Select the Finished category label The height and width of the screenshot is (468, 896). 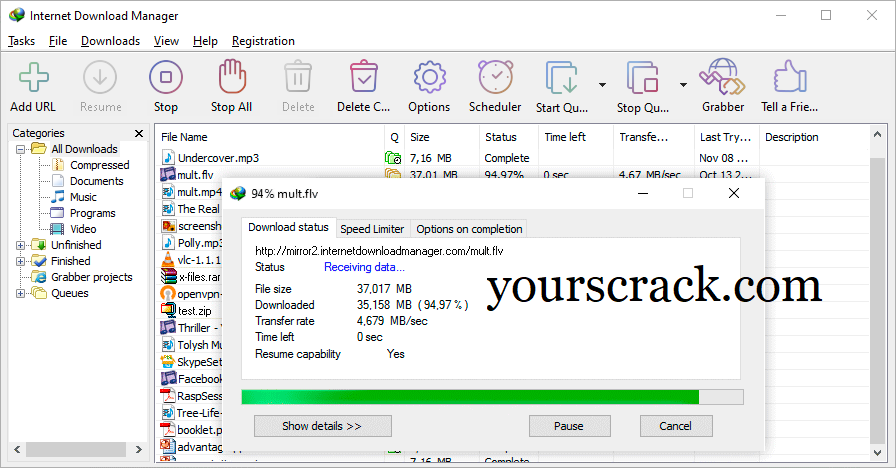[x=71, y=261]
